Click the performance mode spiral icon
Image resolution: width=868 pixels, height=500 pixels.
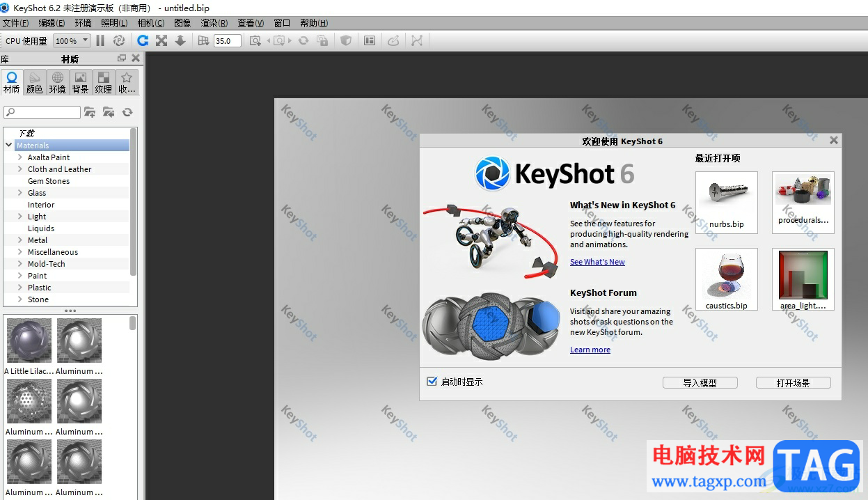(x=119, y=41)
